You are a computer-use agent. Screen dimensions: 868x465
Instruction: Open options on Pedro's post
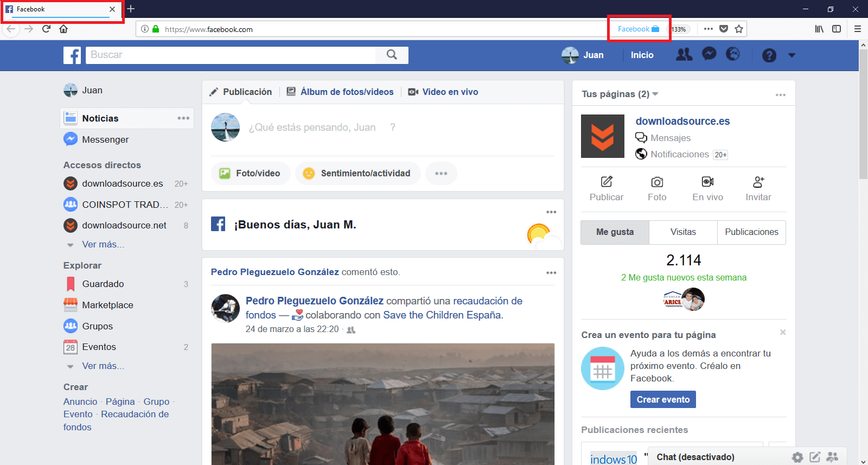[551, 273]
